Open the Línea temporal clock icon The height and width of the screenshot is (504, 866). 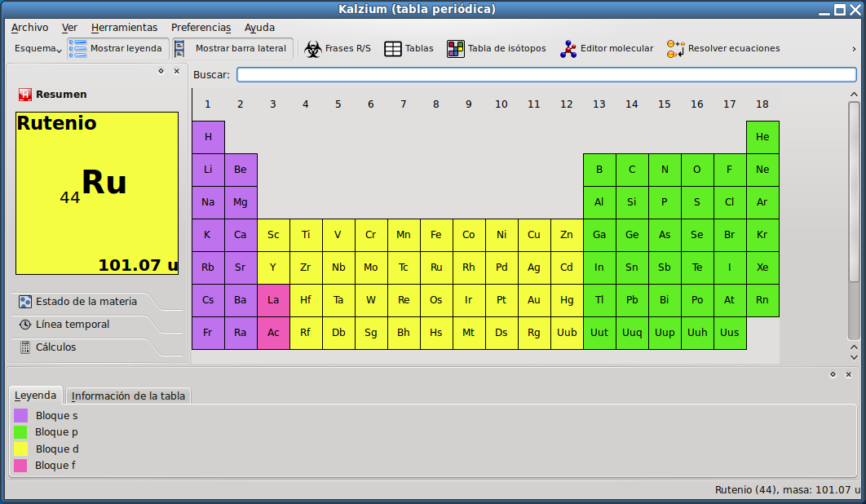(24, 325)
